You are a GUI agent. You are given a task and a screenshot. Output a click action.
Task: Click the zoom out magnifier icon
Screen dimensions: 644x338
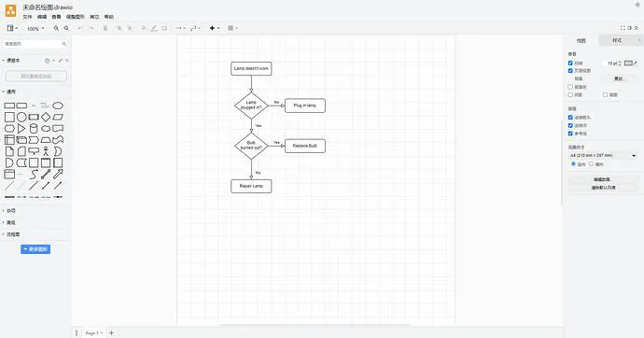(x=66, y=28)
